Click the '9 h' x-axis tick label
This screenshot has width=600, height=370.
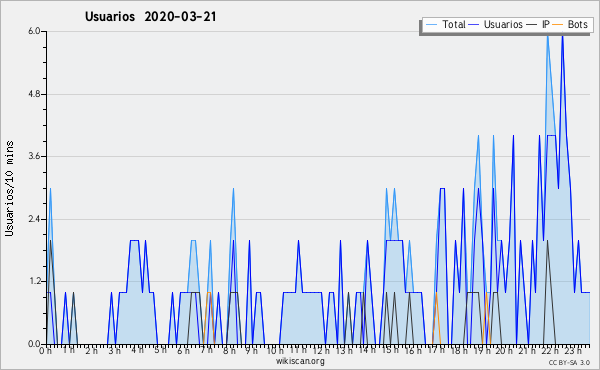click(x=251, y=350)
